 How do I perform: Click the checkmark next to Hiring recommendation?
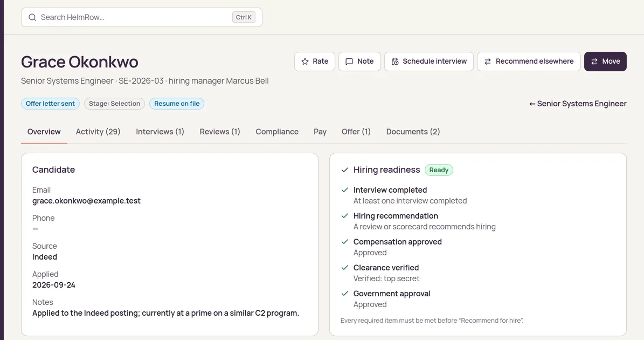pos(344,216)
